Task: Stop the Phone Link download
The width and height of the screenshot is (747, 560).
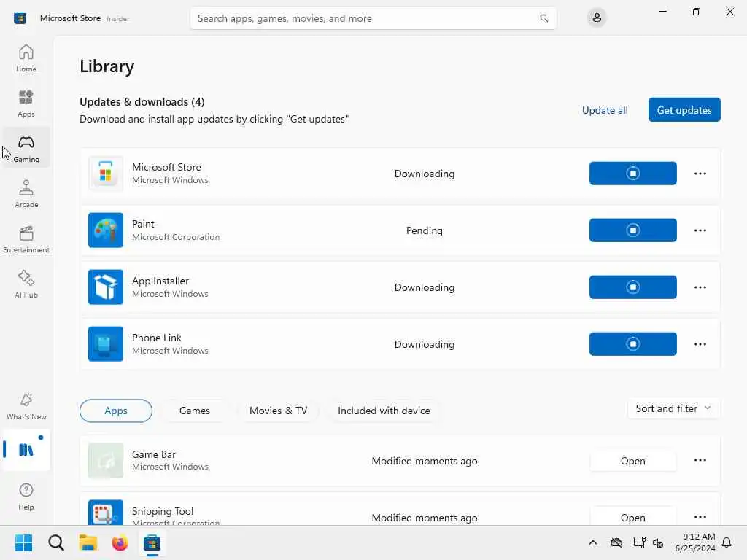Action: tap(632, 344)
